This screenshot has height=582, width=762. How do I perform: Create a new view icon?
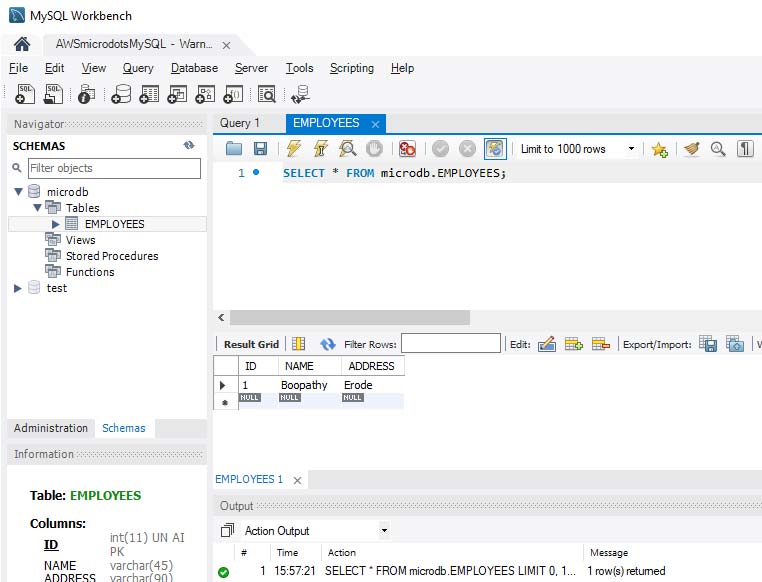pyautogui.click(x=177, y=94)
